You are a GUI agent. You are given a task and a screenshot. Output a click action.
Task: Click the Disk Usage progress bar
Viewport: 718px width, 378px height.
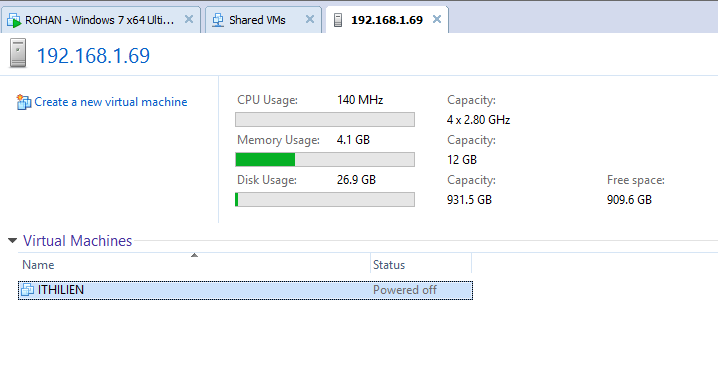[325, 200]
